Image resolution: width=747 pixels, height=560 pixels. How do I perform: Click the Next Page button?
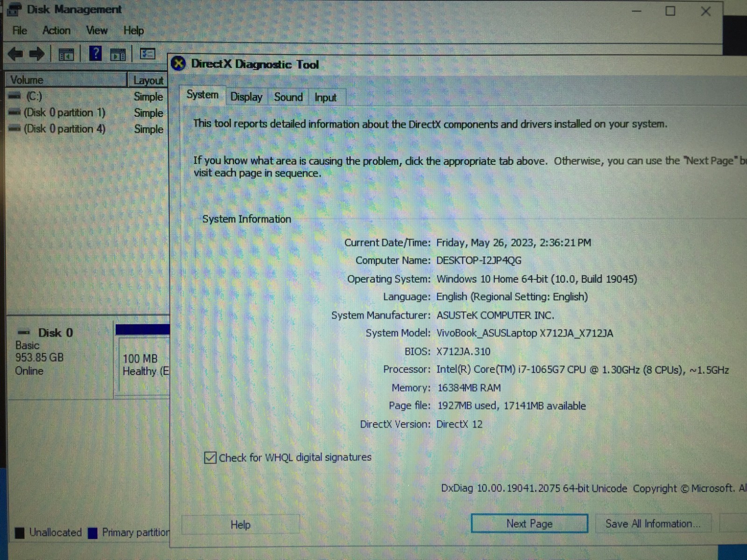coord(529,524)
